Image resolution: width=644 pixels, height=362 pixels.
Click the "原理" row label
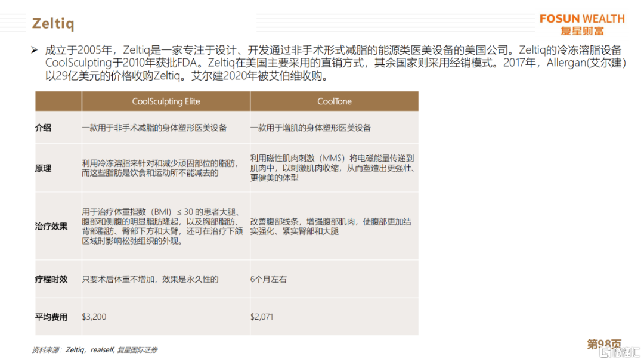(43, 168)
